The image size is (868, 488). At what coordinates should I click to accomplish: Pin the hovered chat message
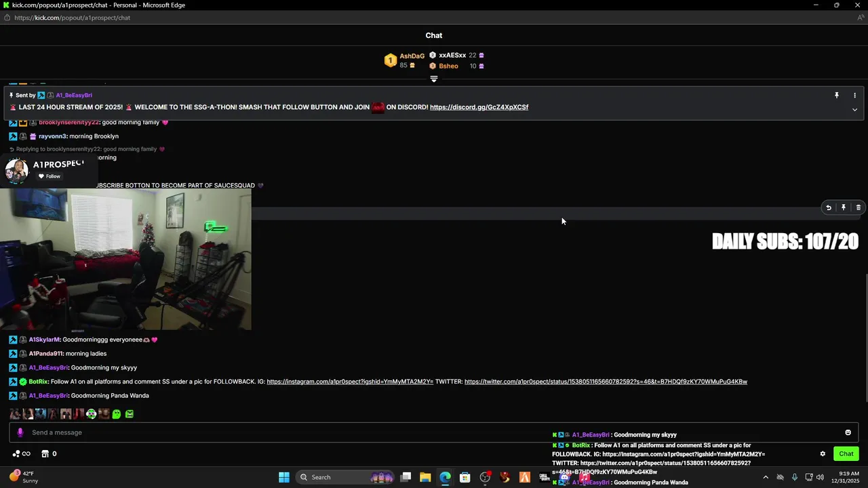(844, 208)
